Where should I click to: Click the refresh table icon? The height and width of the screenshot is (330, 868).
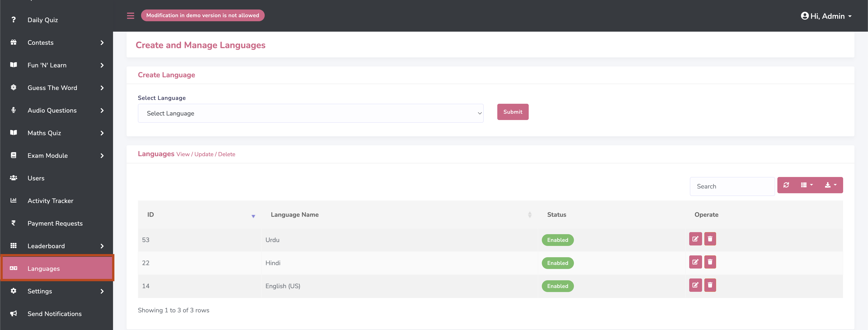click(786, 185)
